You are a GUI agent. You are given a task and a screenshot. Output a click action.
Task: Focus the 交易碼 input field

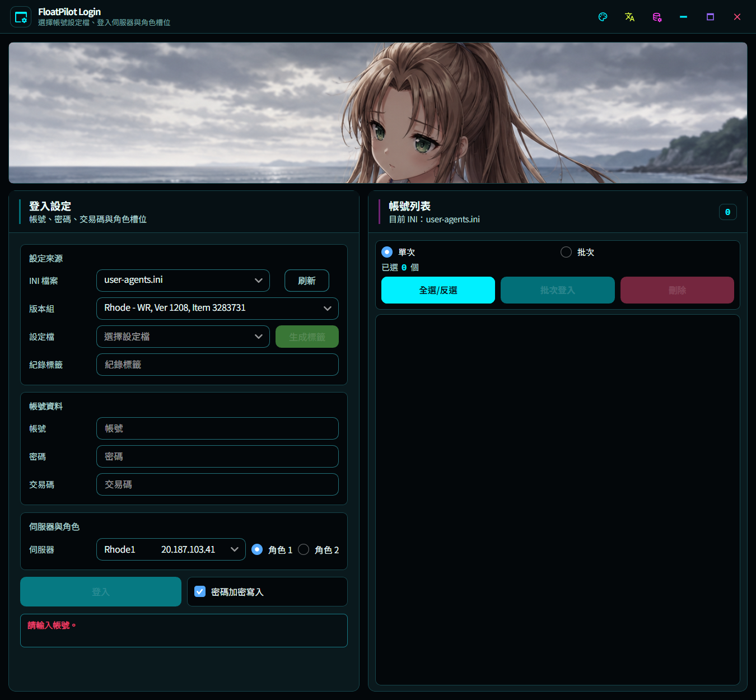(x=217, y=484)
